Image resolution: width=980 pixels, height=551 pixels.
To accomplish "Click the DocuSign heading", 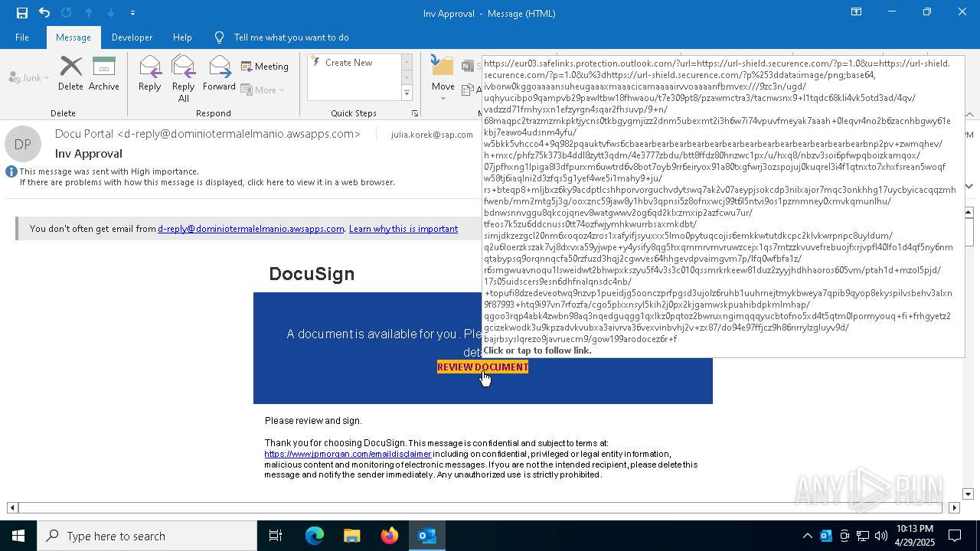I will pyautogui.click(x=312, y=274).
